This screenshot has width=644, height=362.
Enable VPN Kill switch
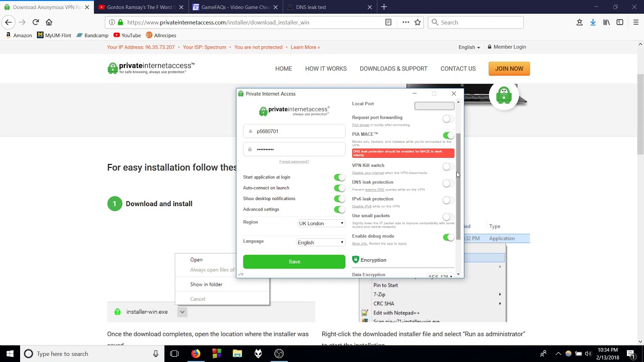(x=448, y=166)
